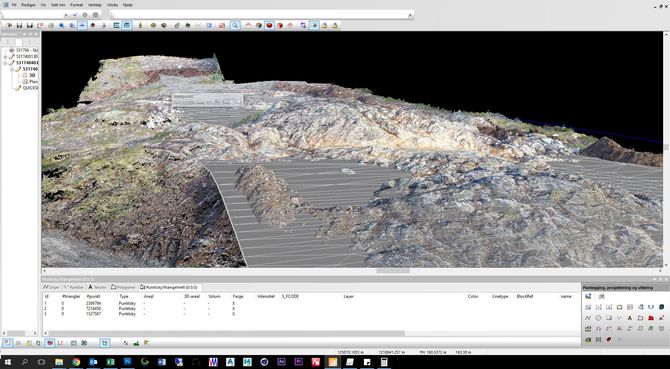Open the Verktøy menu
The height and width of the screenshot is (369, 670).
pos(94,5)
